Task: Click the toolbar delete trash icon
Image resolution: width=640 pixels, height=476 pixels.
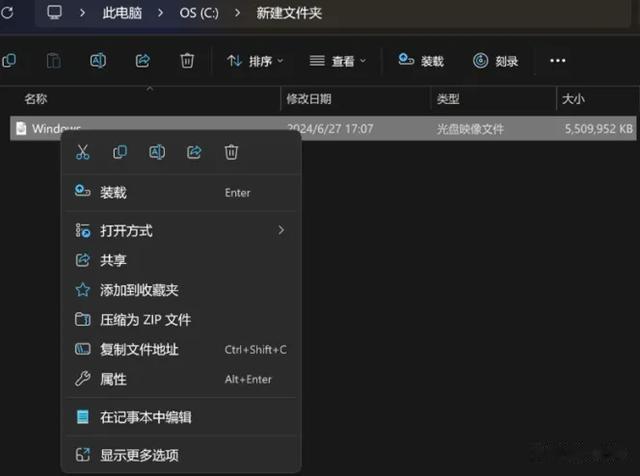Action: click(x=187, y=61)
